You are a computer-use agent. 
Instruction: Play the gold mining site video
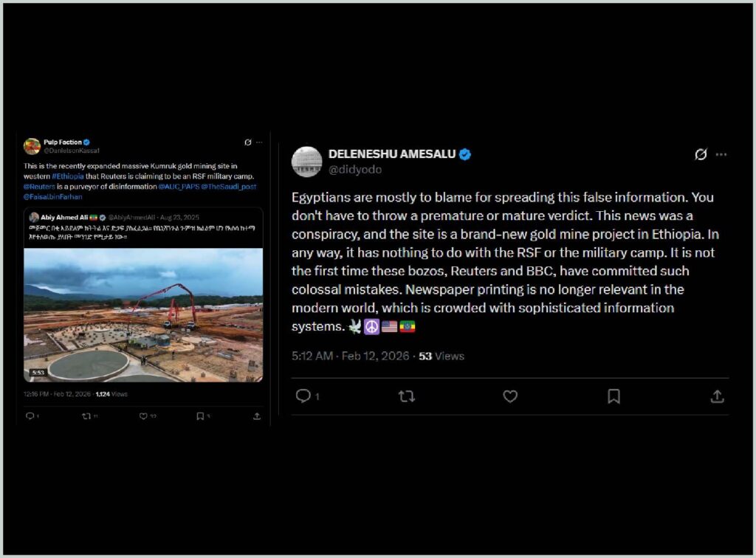pyautogui.click(x=143, y=315)
